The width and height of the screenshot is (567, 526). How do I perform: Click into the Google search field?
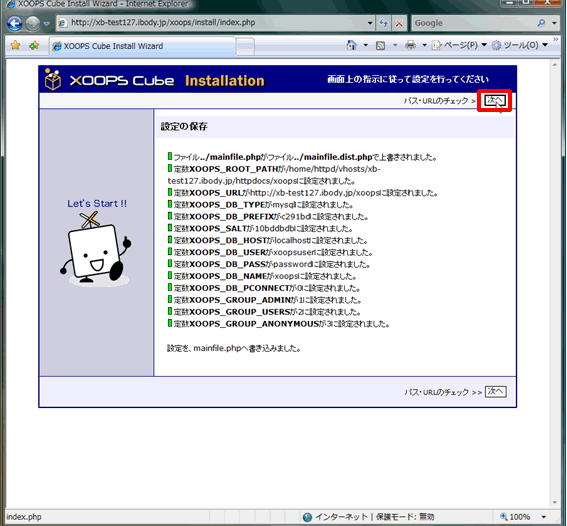tap(473, 23)
